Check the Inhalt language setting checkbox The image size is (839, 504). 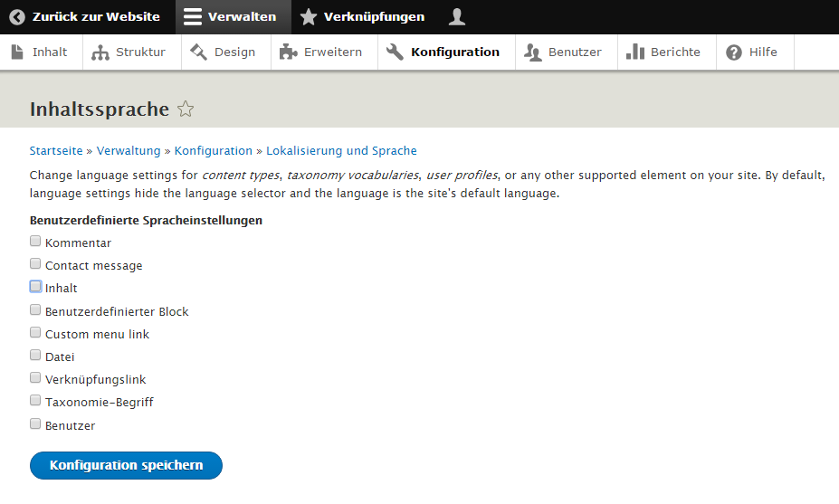click(x=35, y=287)
